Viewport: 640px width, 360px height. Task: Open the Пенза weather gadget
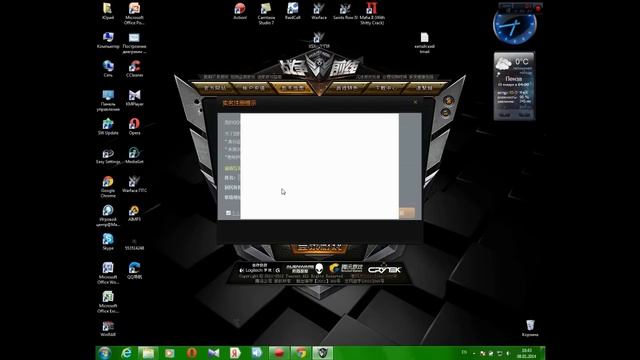[x=514, y=86]
